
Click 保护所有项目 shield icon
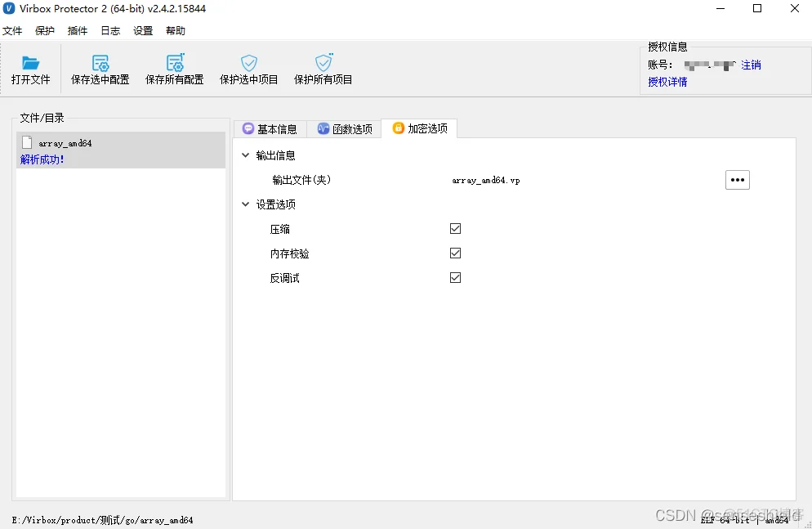[x=323, y=63]
